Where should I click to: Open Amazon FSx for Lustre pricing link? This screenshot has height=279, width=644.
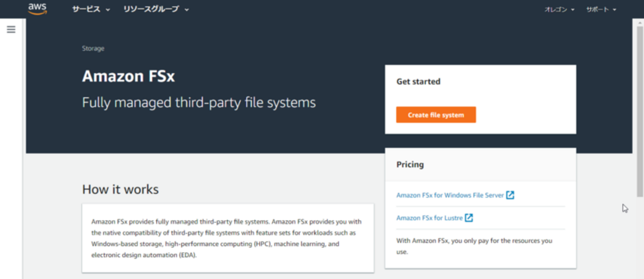click(x=429, y=218)
